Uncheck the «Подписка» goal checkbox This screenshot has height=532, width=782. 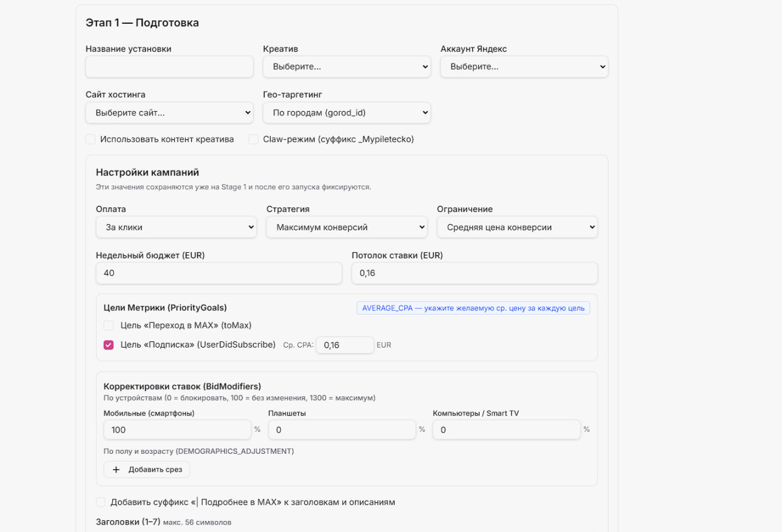click(x=109, y=345)
